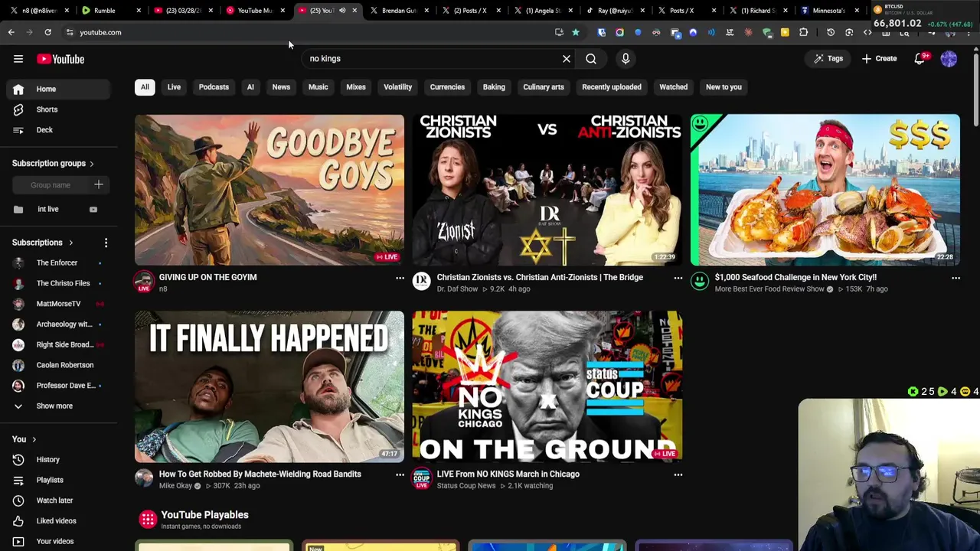
Task: Open Watch later in sidebar
Action: click(x=58, y=500)
